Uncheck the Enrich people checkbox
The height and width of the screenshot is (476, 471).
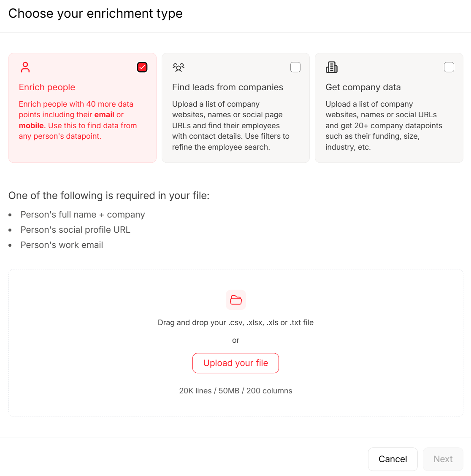click(x=142, y=67)
